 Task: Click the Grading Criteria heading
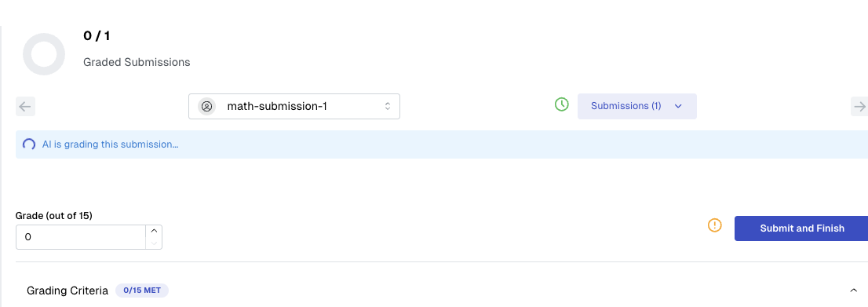coord(67,291)
